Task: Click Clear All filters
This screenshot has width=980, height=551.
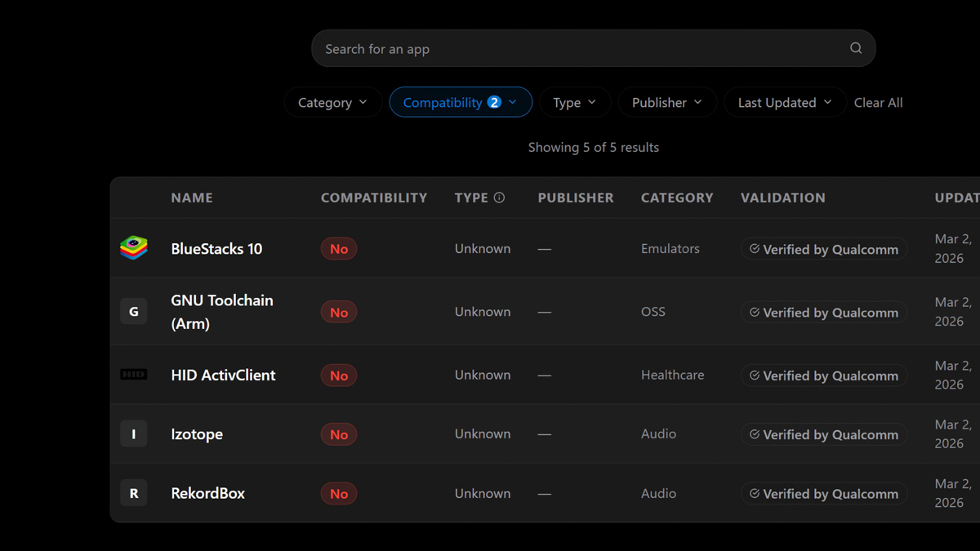Action: (878, 103)
